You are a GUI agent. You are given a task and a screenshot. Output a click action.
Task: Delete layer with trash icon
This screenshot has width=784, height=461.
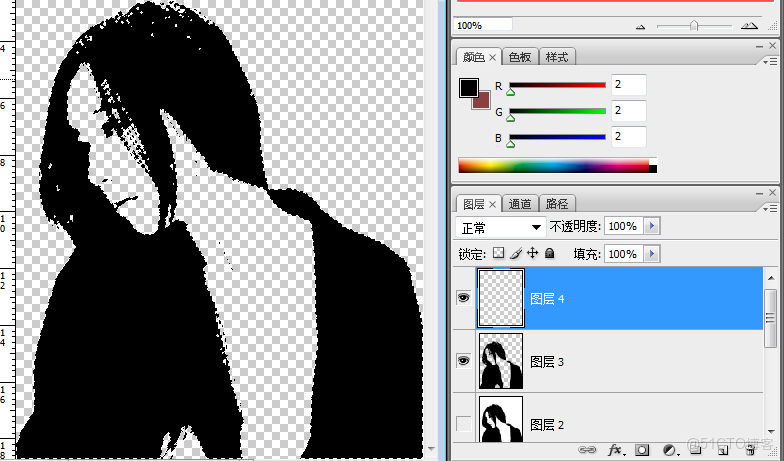(x=750, y=450)
